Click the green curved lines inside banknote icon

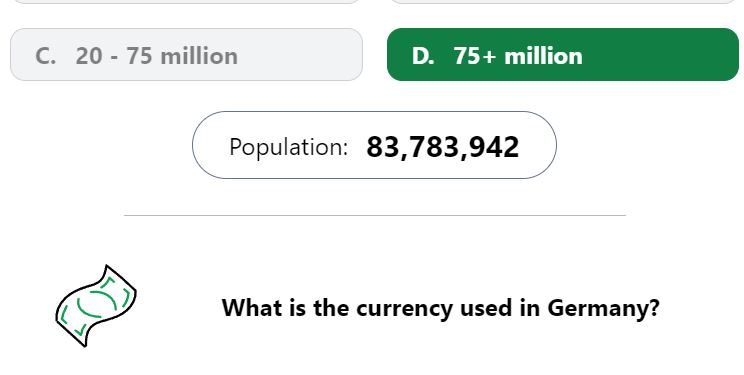97,304
